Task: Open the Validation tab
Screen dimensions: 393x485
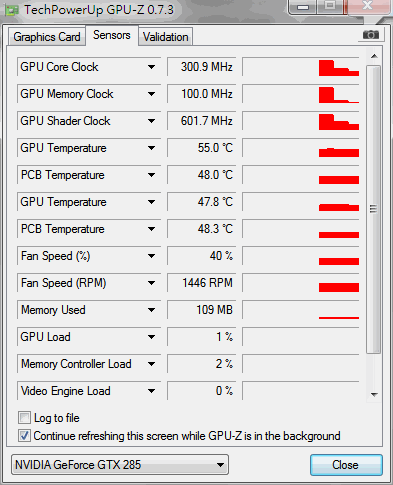Action: click(166, 37)
